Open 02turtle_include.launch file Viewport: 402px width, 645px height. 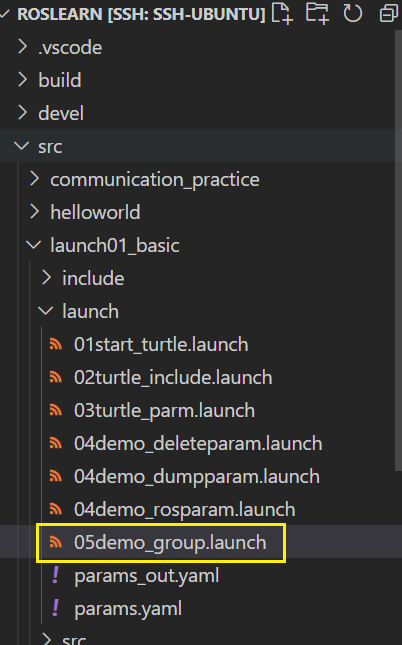tap(173, 377)
